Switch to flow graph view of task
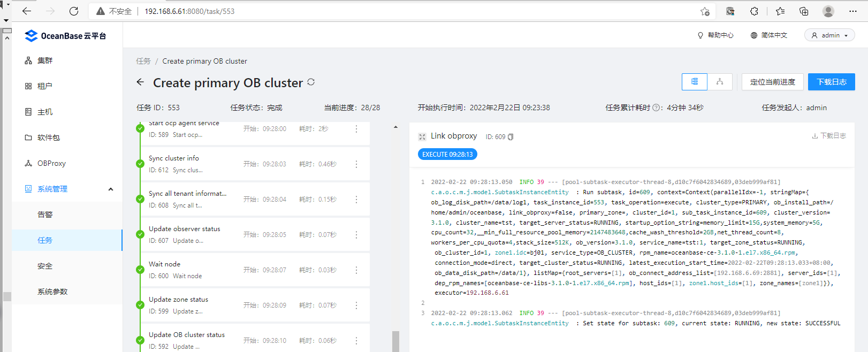The height and width of the screenshot is (352, 868). pyautogui.click(x=720, y=82)
